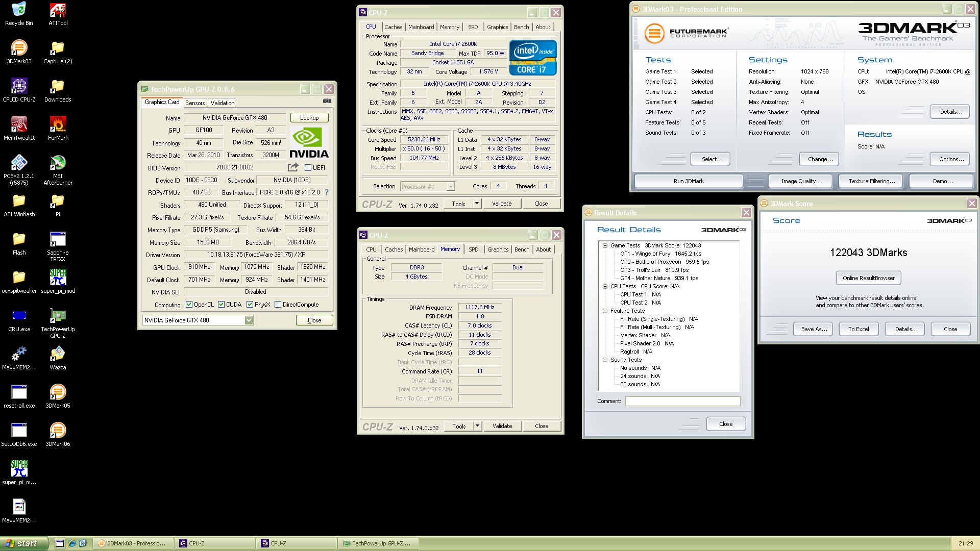Screen dimensions: 980x551
Task: Click Internet Explorer quick launch icon
Action: pos(72,543)
